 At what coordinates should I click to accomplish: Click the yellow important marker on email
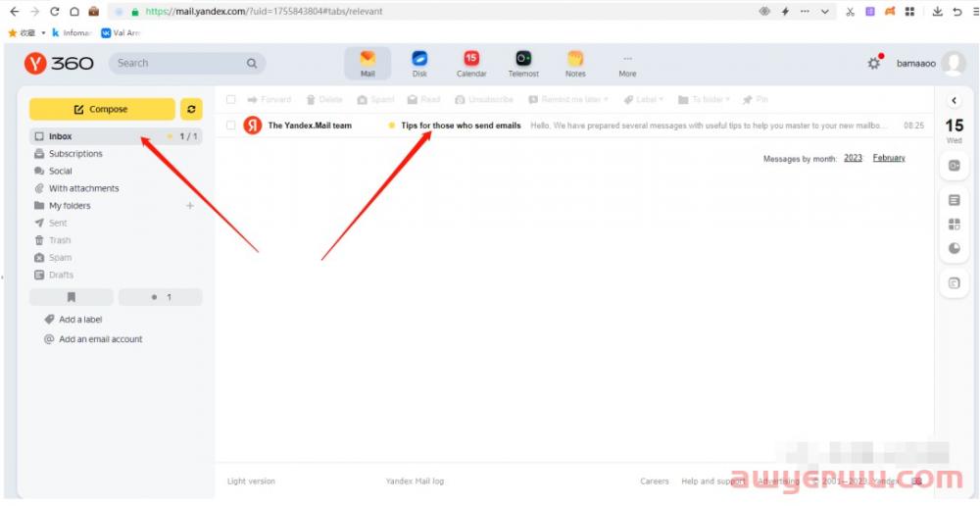point(392,126)
